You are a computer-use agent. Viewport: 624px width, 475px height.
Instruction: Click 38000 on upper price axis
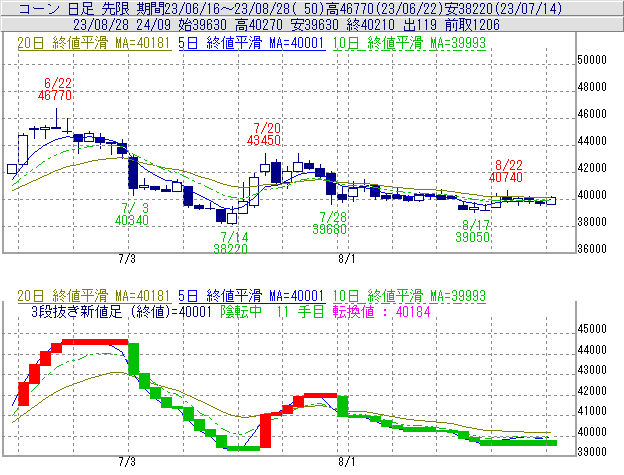592,222
